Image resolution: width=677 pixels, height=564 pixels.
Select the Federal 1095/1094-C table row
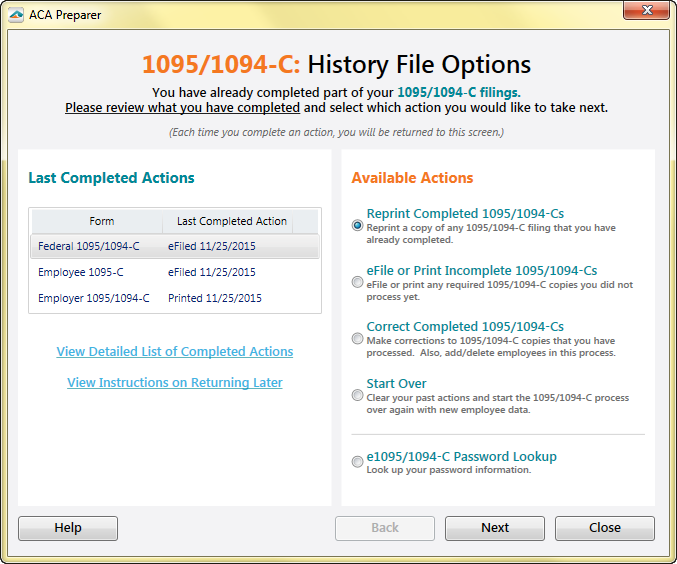(x=89, y=246)
